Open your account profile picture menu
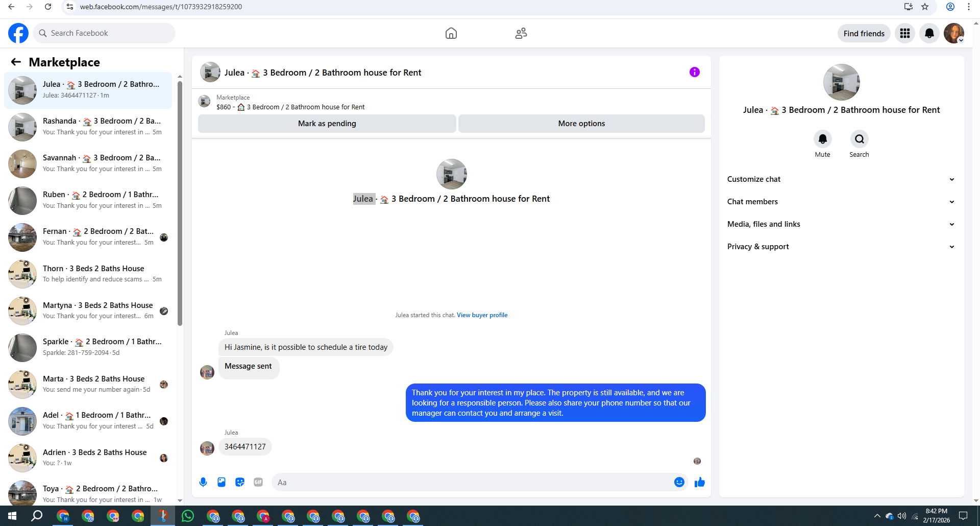The width and height of the screenshot is (980, 526). (953, 33)
